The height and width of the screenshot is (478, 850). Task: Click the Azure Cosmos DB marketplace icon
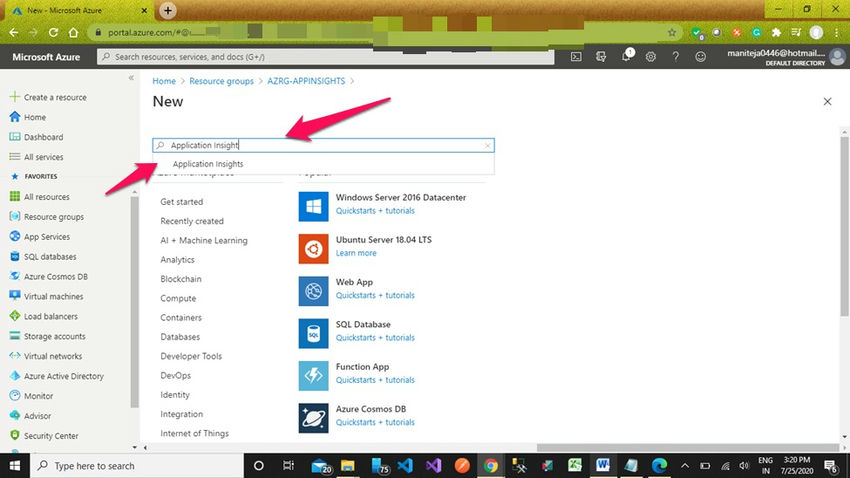click(x=313, y=418)
